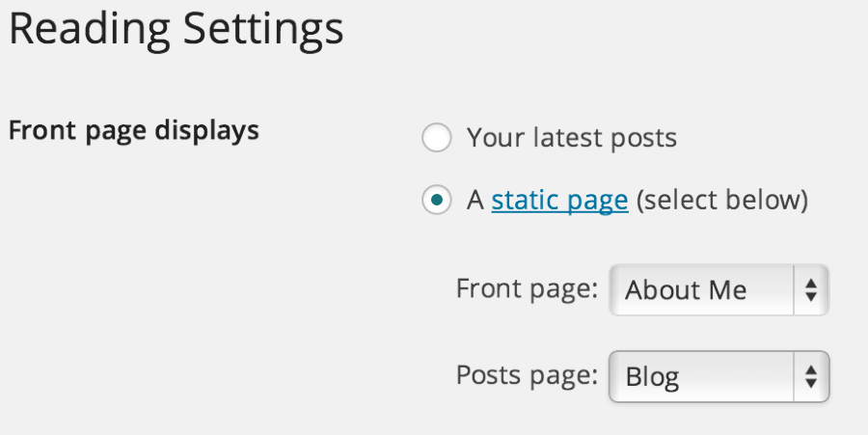Click the down arrow in Posts page selector
Screen dimensions: 868x435
811,384
